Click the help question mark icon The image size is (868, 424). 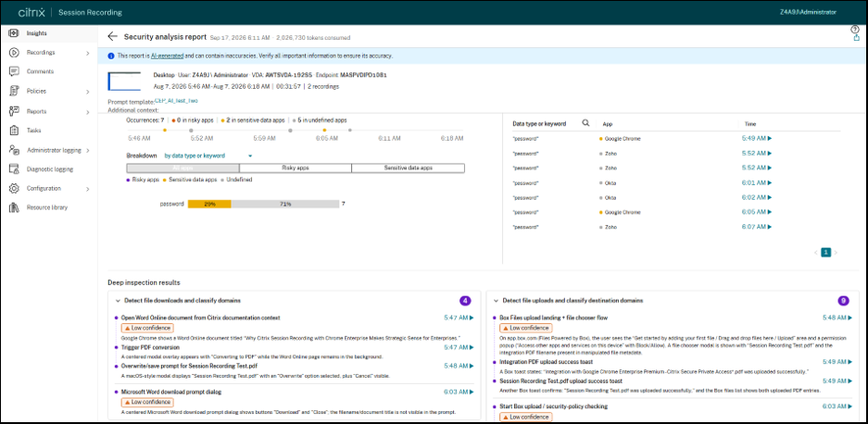(x=855, y=30)
